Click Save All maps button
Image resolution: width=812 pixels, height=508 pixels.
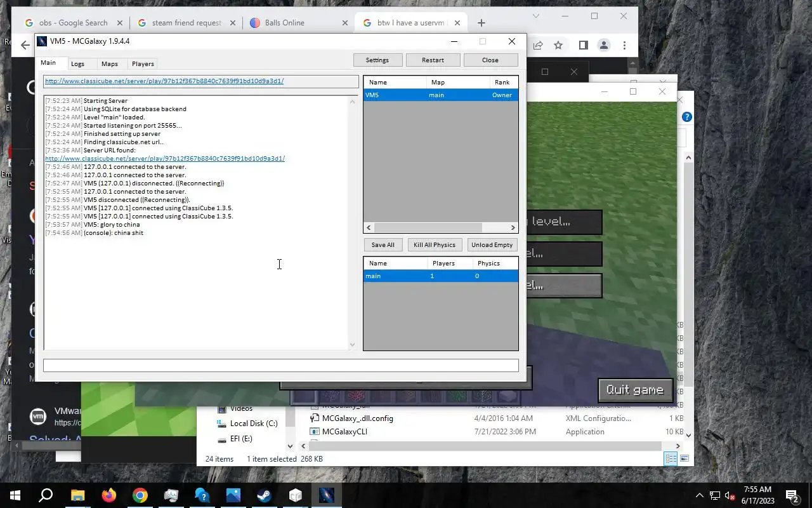[383, 244]
